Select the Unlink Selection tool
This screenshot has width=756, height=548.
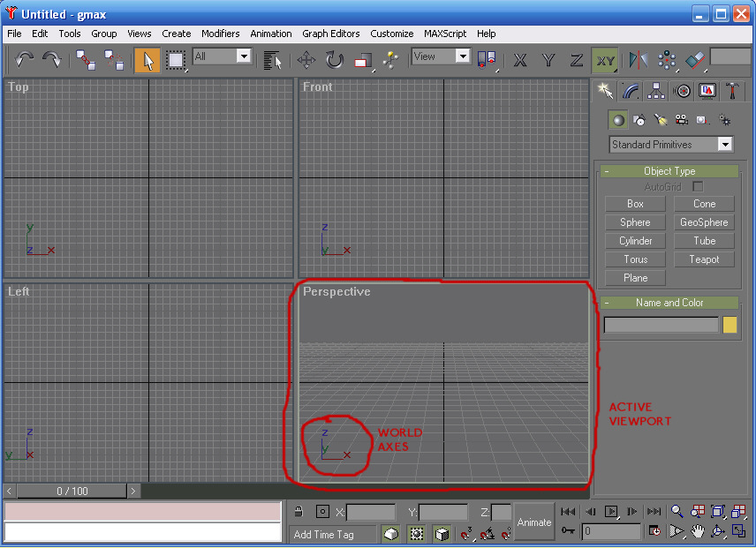[114, 60]
